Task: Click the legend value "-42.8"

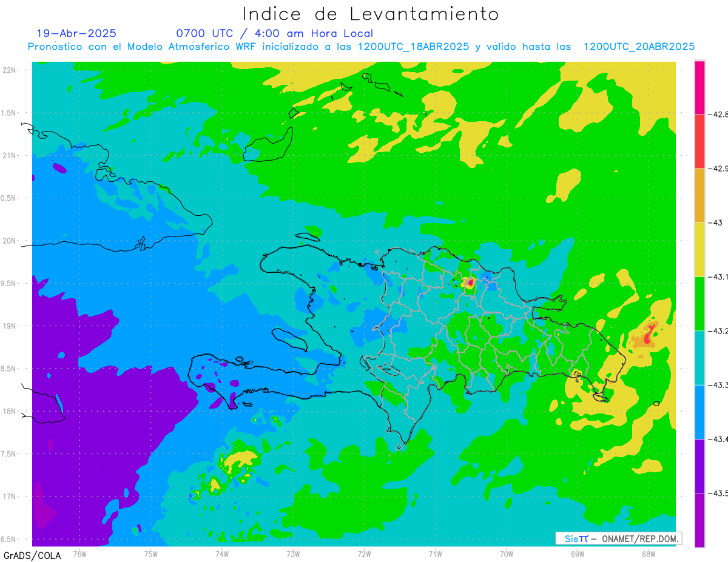Action: point(718,114)
